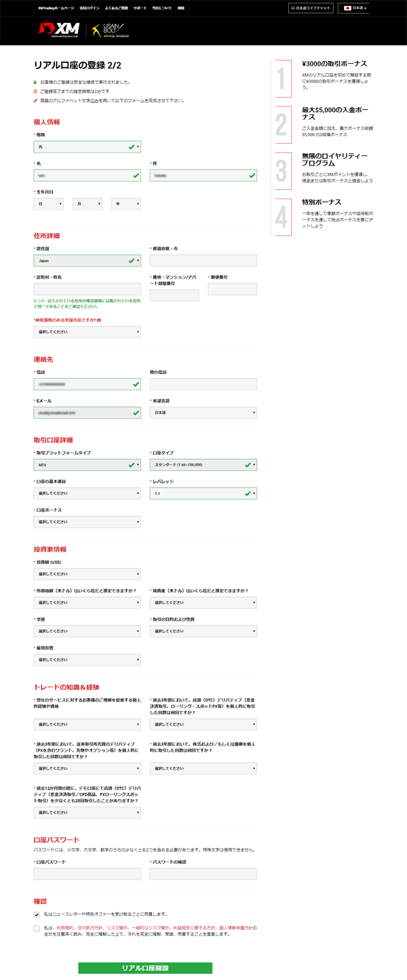Uncheck the newsletter and special offers checkbox

tap(37, 914)
